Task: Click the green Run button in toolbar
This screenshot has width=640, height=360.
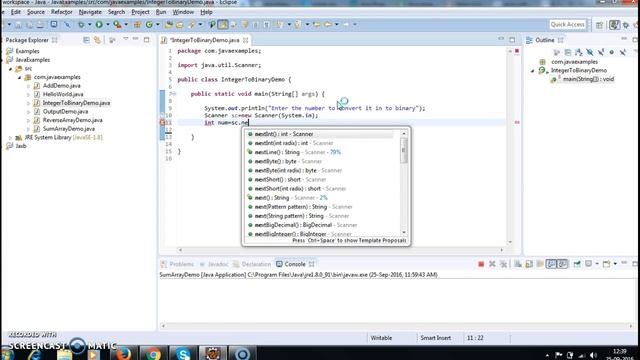Action: 99,25
